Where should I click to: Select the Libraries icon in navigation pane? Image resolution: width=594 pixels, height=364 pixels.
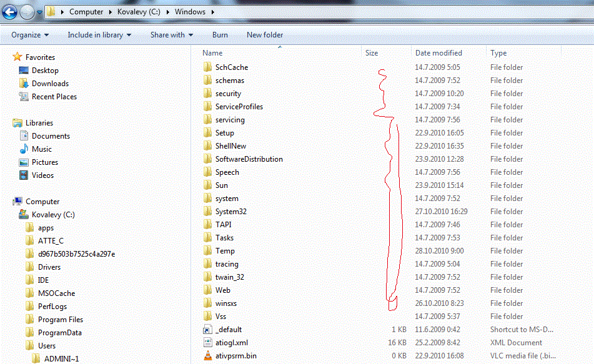coord(17,123)
